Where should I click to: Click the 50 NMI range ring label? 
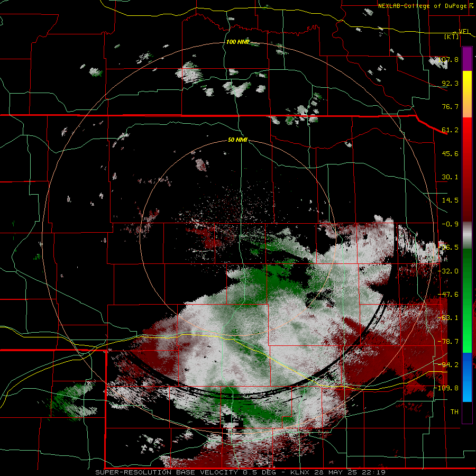[x=237, y=140]
